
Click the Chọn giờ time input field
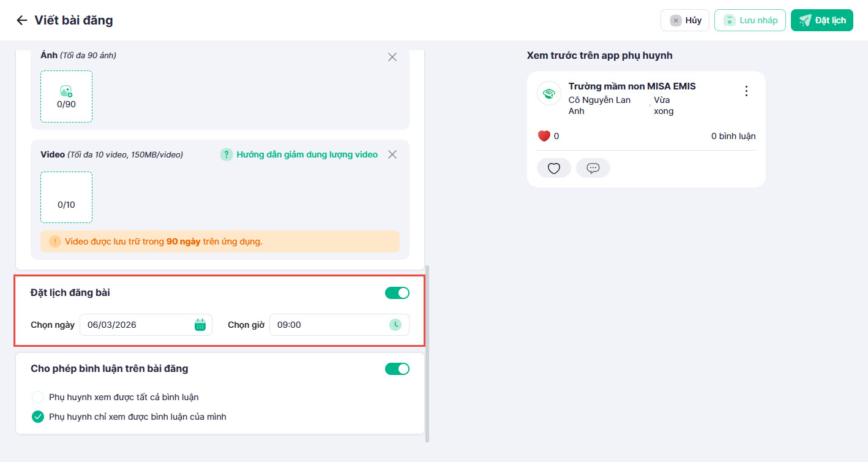pyautogui.click(x=331, y=325)
